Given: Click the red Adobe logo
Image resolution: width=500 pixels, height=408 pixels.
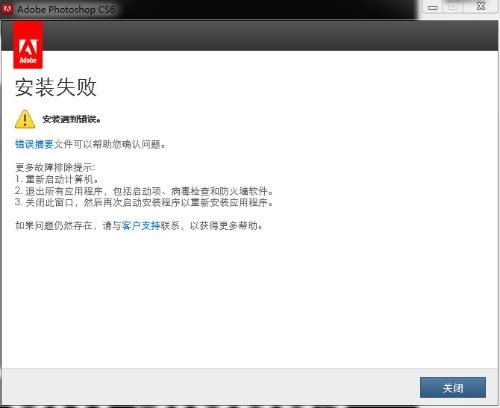Looking at the screenshot, I should [28, 46].
